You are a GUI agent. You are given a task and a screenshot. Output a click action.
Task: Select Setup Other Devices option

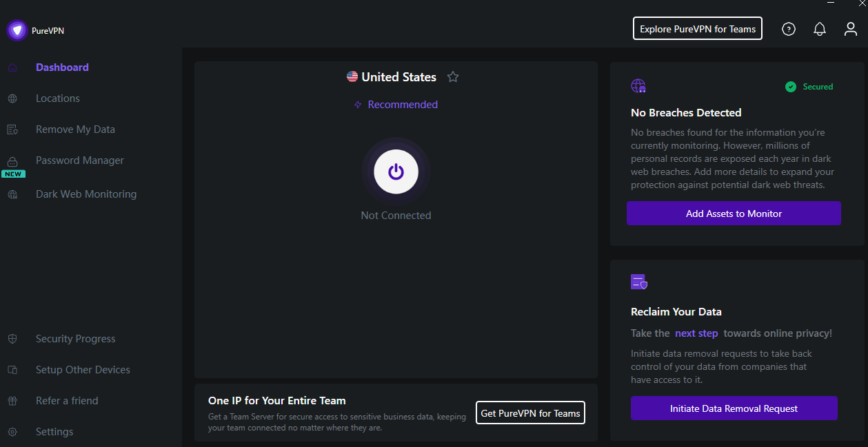(x=83, y=370)
